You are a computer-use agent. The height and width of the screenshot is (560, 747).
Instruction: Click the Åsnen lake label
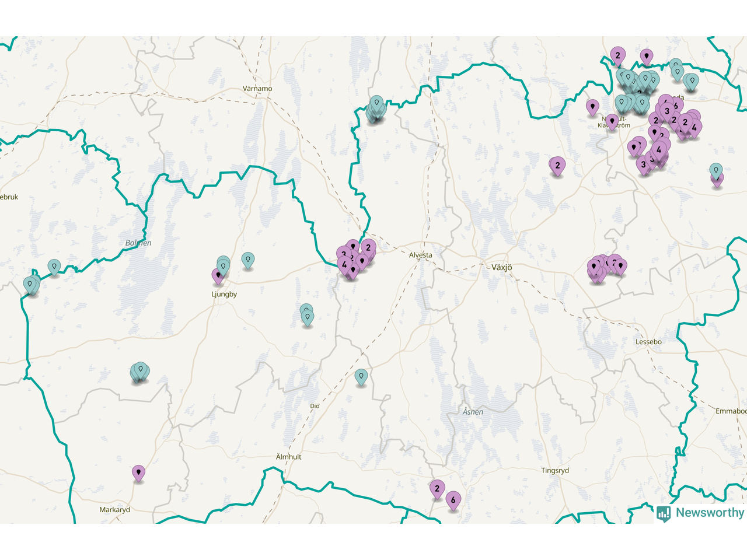473,412
